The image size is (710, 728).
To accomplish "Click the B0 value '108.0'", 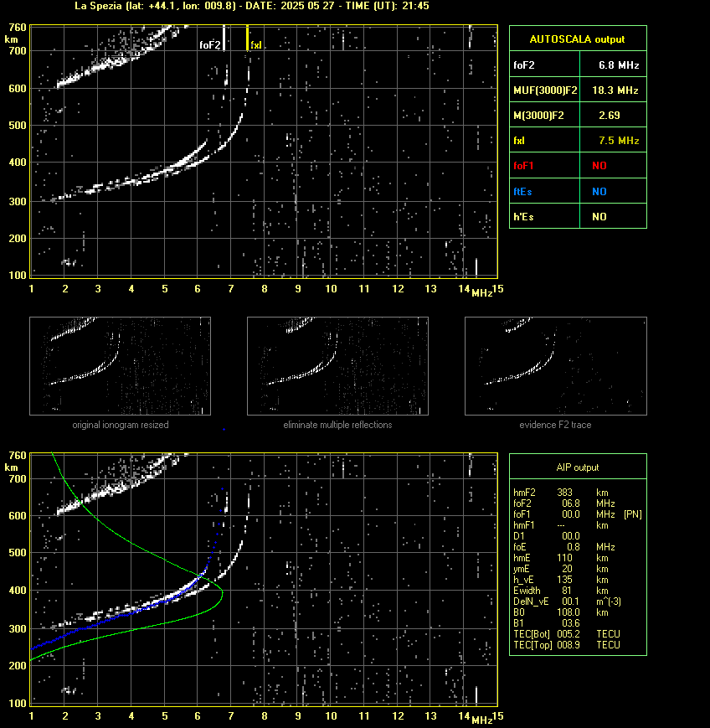I will 569,612.
